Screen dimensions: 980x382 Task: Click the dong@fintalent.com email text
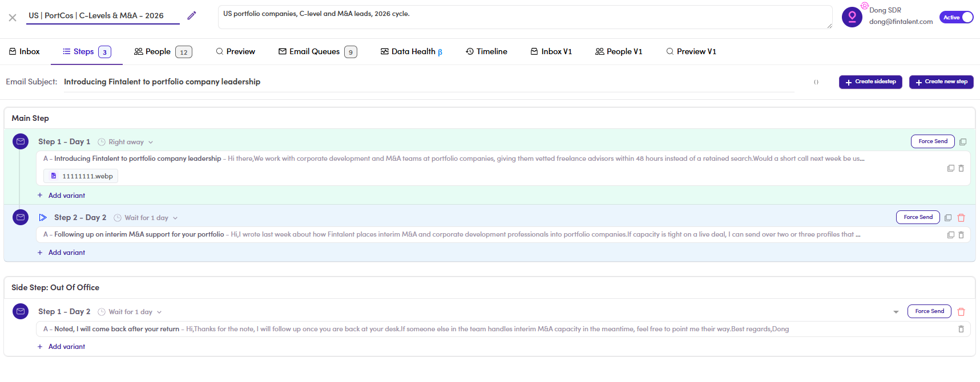point(901,22)
